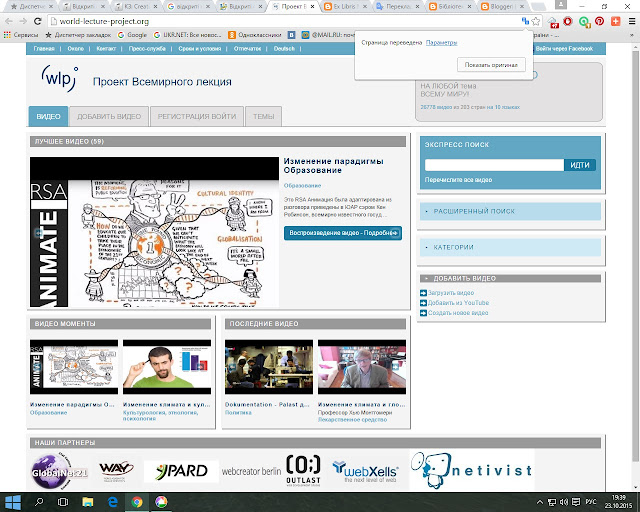
Task: Bookmark the page with the star icon
Action: point(536,21)
